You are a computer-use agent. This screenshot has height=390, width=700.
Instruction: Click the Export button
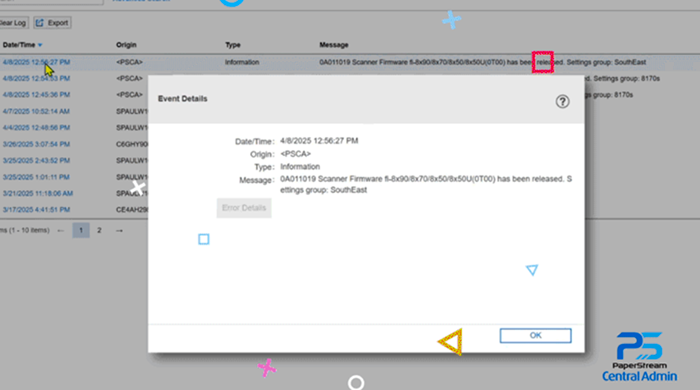click(53, 23)
